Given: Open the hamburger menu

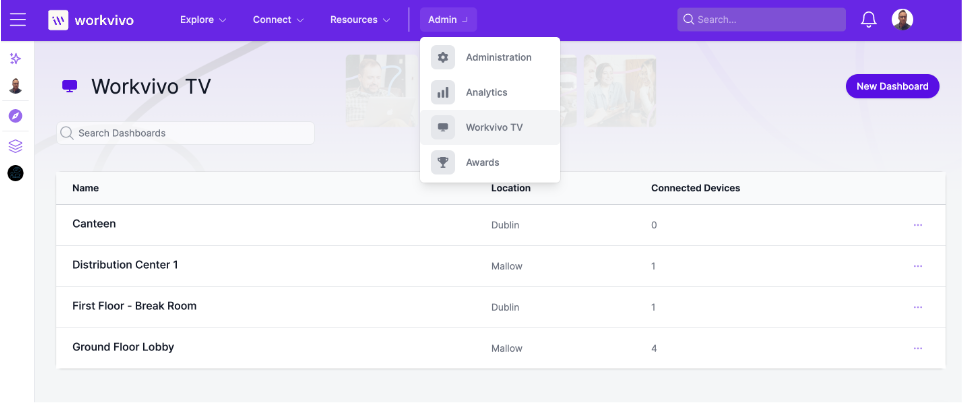Looking at the screenshot, I should point(18,20).
